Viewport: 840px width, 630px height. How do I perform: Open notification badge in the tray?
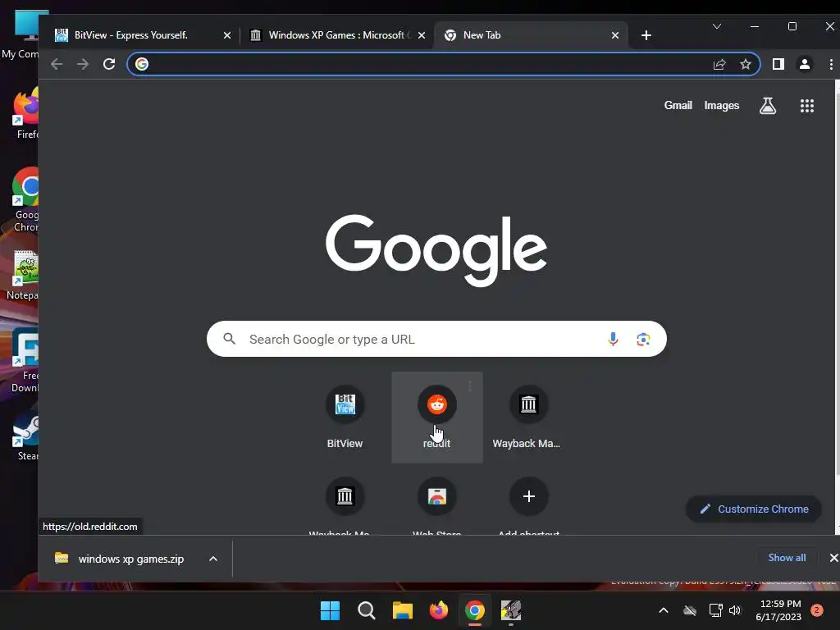(x=817, y=610)
